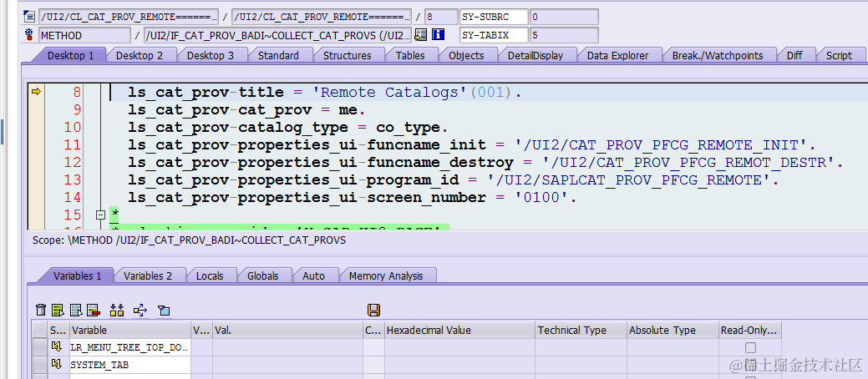This screenshot has height=379, width=868.
Task: Switch to Desktop 1 tab
Action: coord(69,55)
